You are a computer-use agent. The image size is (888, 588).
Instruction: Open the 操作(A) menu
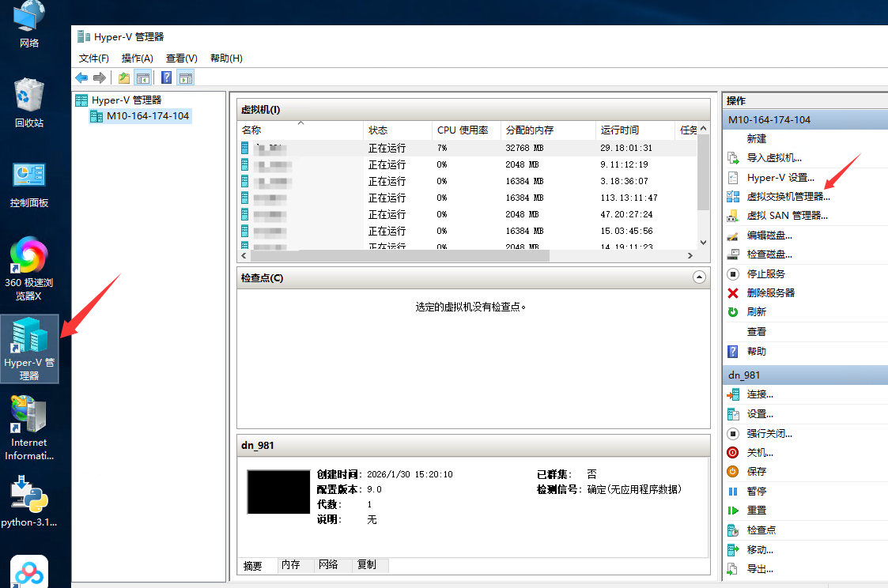(x=136, y=58)
